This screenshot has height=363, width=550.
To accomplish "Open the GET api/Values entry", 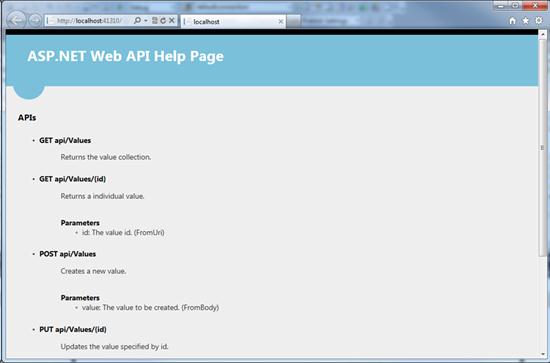I will click(x=65, y=140).
